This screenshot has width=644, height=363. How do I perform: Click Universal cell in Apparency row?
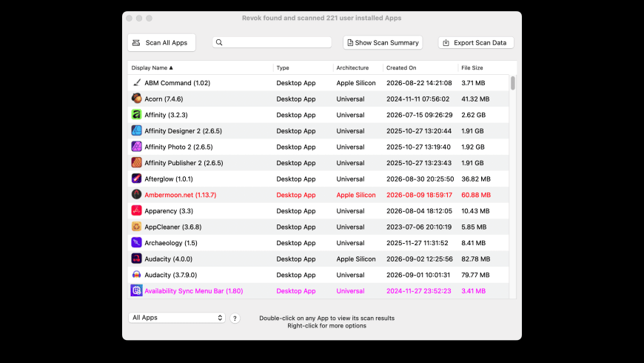350,211
